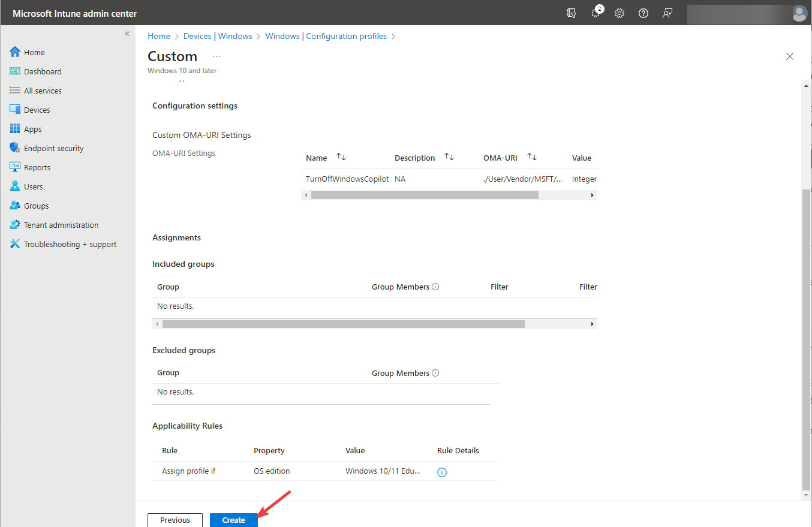Open the notifications bell icon
This screenshot has width=812, height=527.
pyautogui.click(x=596, y=13)
